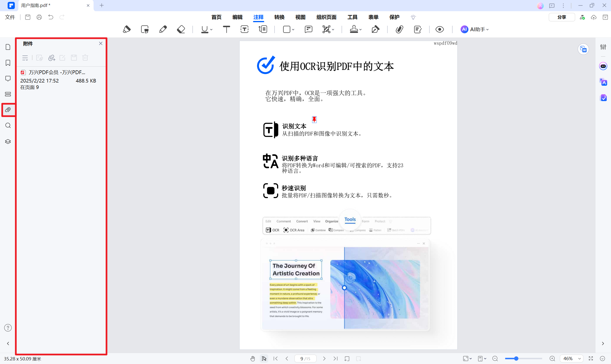Select the Pencil annotation tool

click(x=163, y=29)
